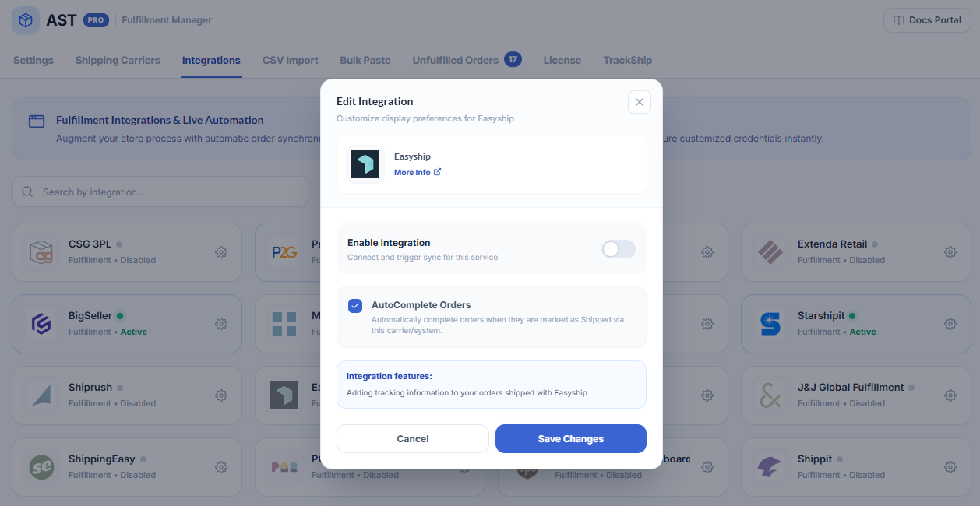This screenshot has height=506, width=980.
Task: Open settings gear for CSG 3PL
Action: click(x=221, y=252)
